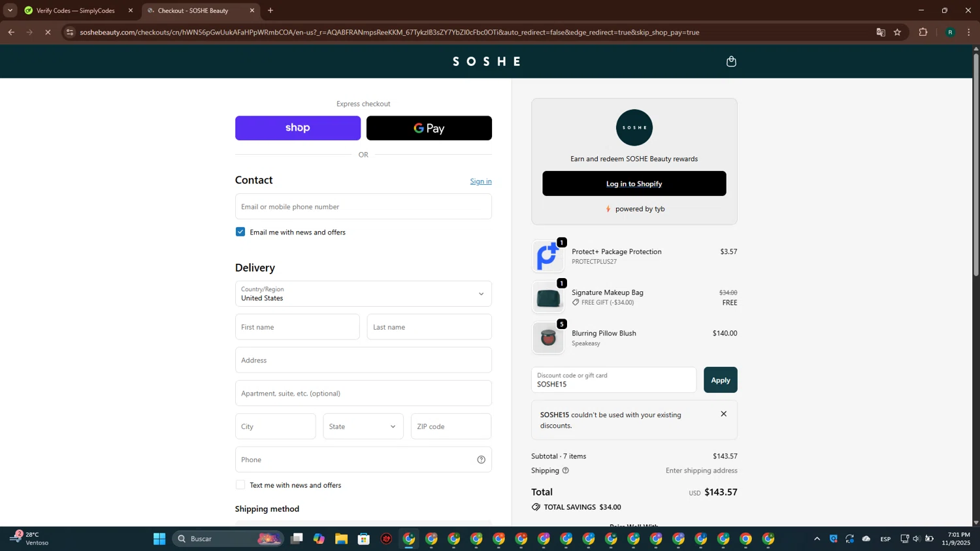Open the weather widget showing 28°C

coord(29,539)
